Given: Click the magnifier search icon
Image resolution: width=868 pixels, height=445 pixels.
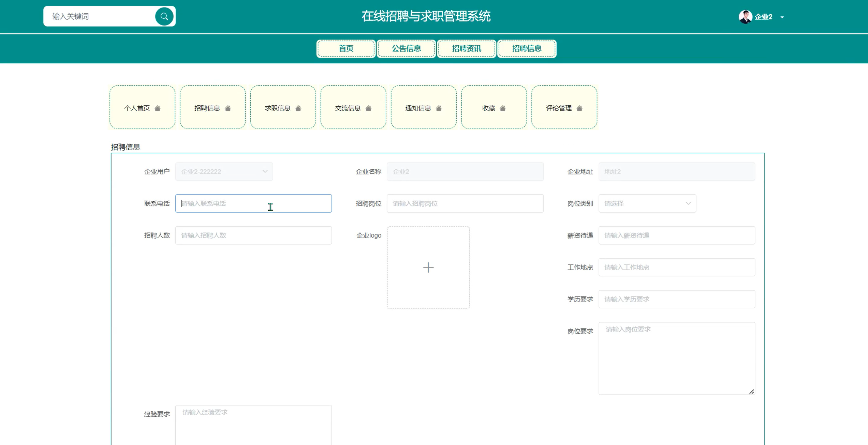Looking at the screenshot, I should (164, 16).
